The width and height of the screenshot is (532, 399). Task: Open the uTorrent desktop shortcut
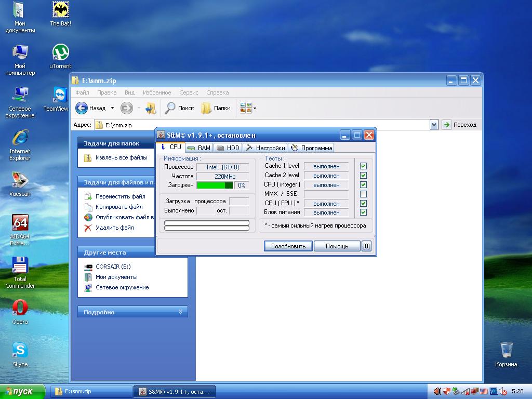[x=60, y=52]
